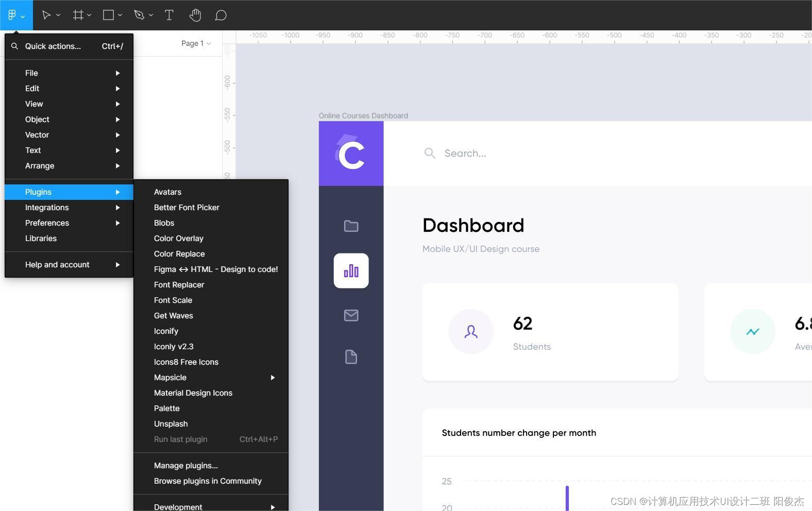The width and height of the screenshot is (812, 511).
Task: Run the Iconly v2.3 plugin
Action: (x=211, y=347)
